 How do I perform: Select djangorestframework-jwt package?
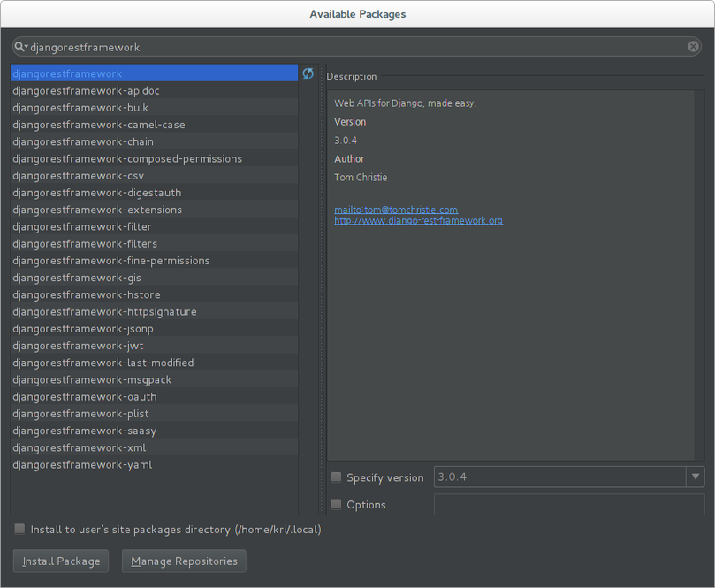tap(154, 346)
